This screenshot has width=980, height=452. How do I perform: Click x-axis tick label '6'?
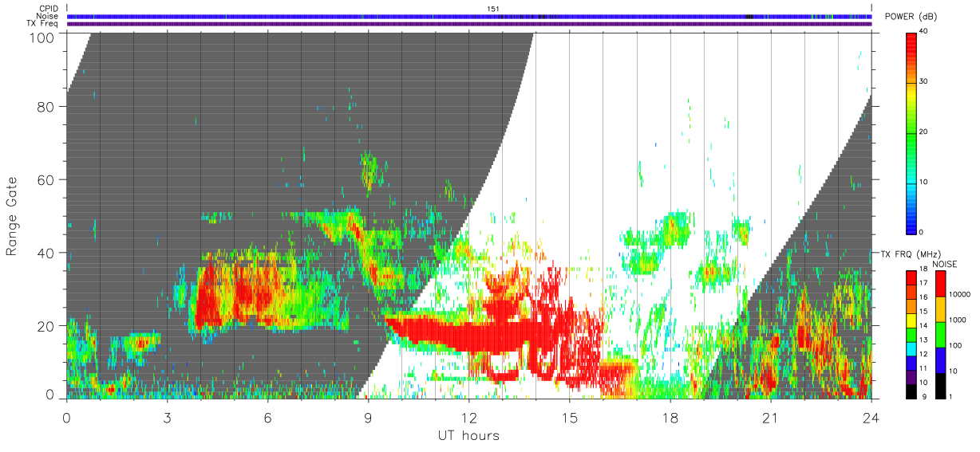pyautogui.click(x=267, y=417)
